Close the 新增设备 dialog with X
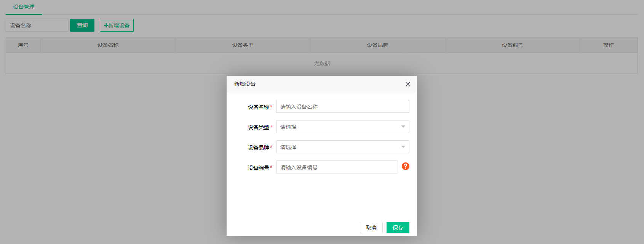The height and width of the screenshot is (244, 644). coord(408,84)
